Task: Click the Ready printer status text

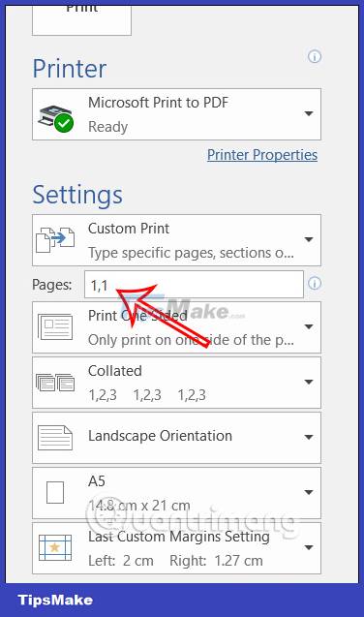Action: (x=108, y=127)
